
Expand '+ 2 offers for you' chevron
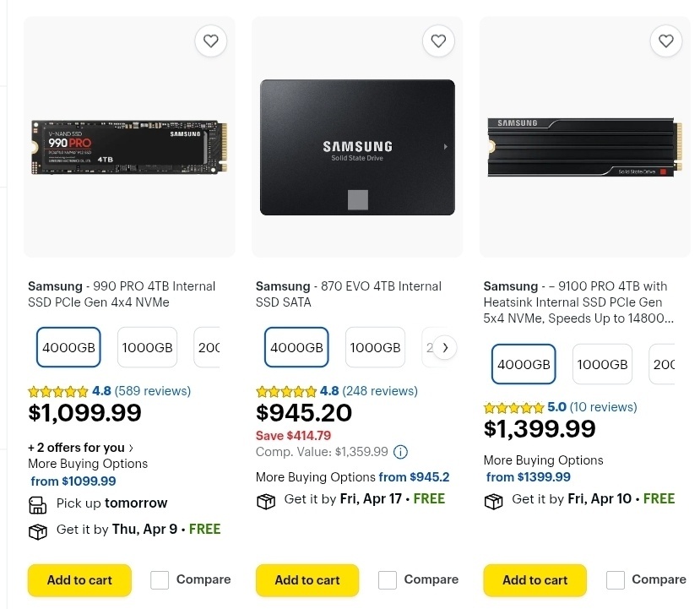[x=131, y=448]
